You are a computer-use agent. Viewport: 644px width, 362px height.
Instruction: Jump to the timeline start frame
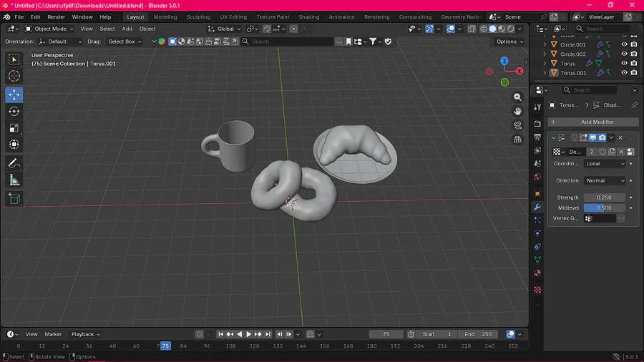coord(220,334)
